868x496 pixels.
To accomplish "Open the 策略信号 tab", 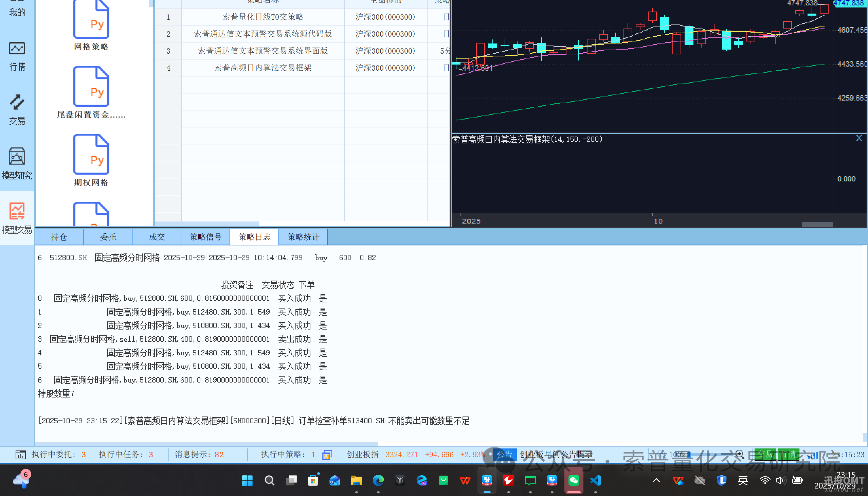I will pyautogui.click(x=205, y=237).
